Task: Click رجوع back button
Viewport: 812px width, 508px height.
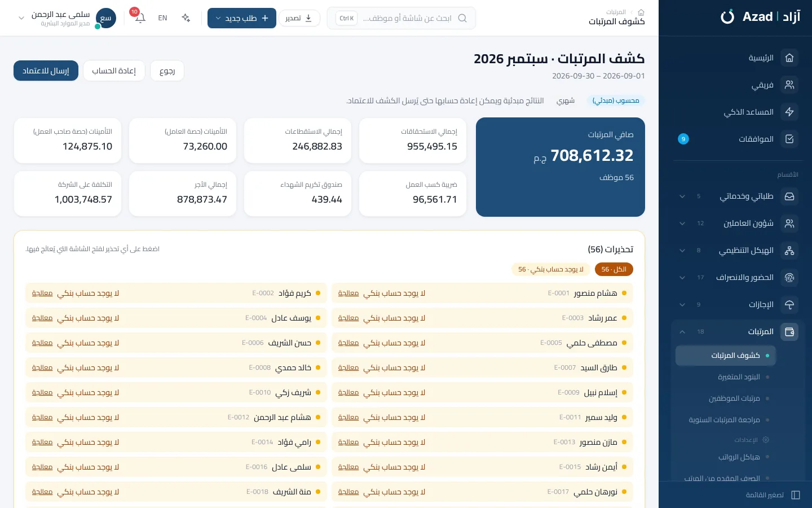Action: [x=167, y=71]
